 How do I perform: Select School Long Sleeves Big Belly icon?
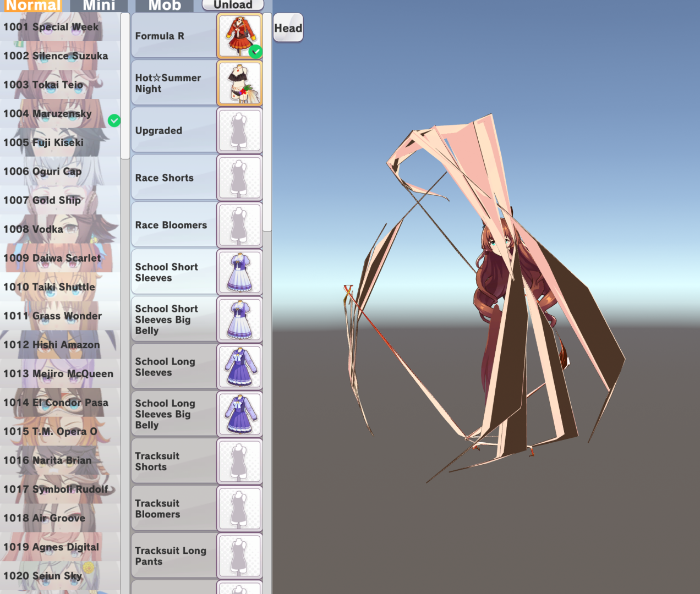239,414
